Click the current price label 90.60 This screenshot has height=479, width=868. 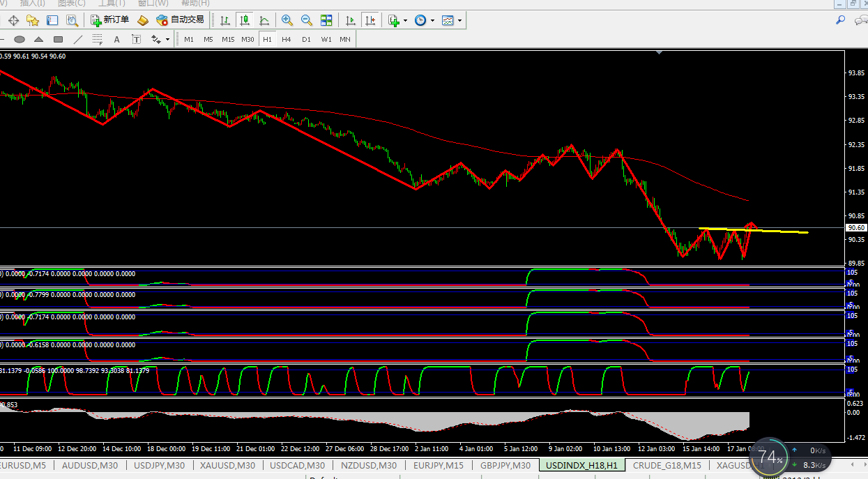click(x=855, y=228)
